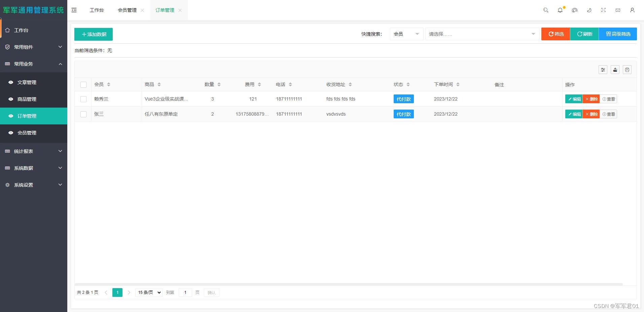Viewport: 644px width, 312px height.
Task: Close the 会员管理 tab
Action: tap(142, 10)
